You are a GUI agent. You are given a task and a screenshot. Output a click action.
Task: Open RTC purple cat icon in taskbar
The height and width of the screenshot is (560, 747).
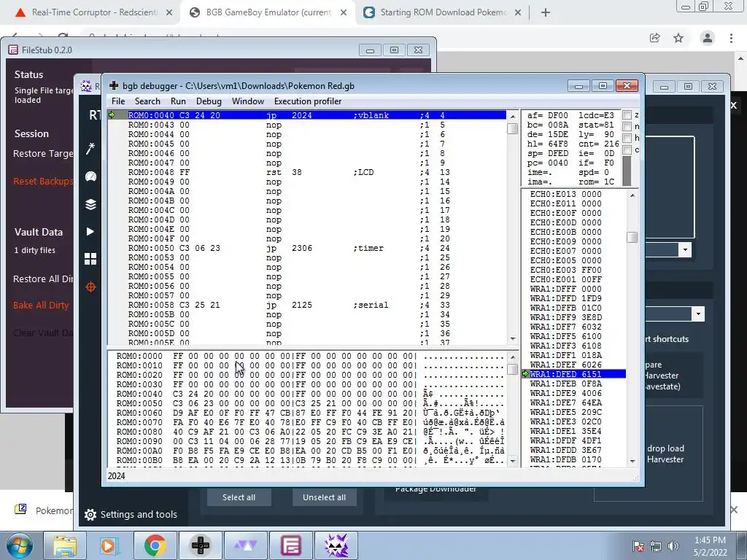pos(336,545)
